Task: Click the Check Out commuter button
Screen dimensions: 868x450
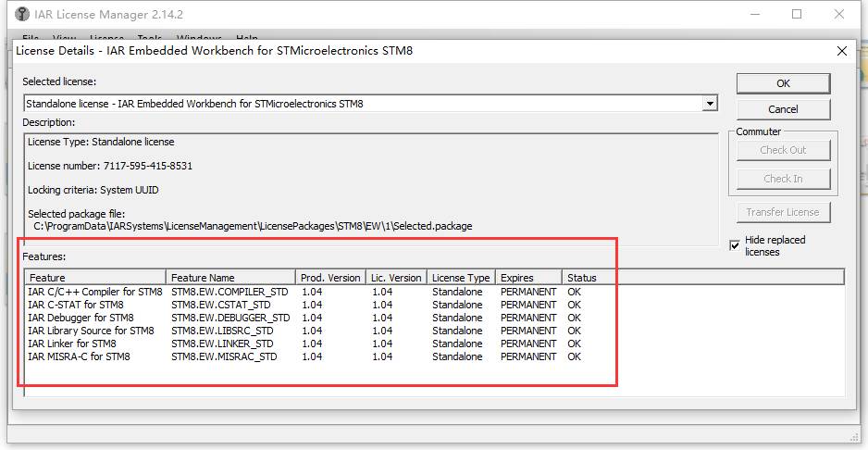Action: click(x=783, y=150)
